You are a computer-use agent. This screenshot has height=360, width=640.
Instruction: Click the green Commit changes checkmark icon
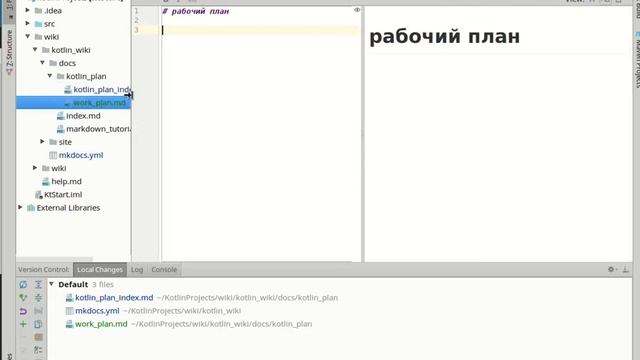tap(23, 298)
